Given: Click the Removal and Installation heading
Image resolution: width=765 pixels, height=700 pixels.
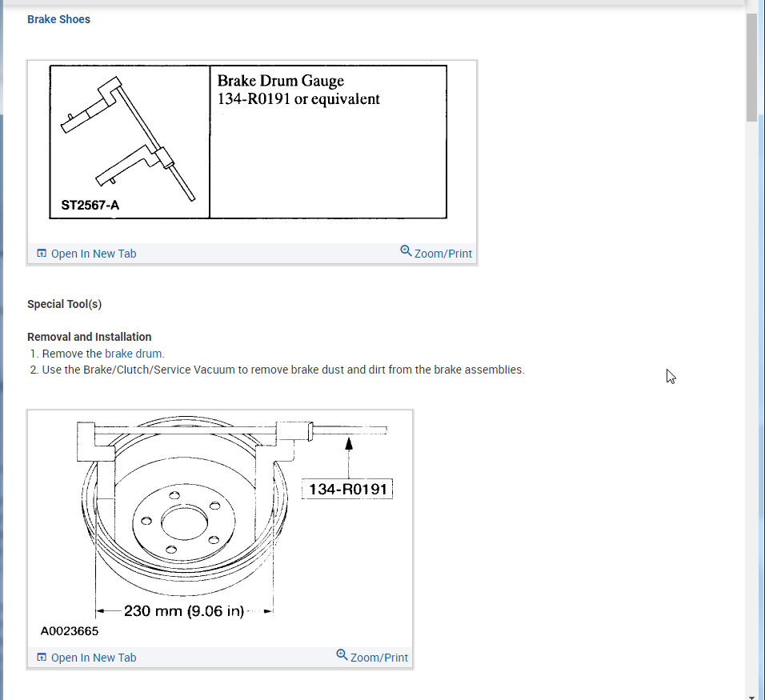Looking at the screenshot, I should [90, 337].
